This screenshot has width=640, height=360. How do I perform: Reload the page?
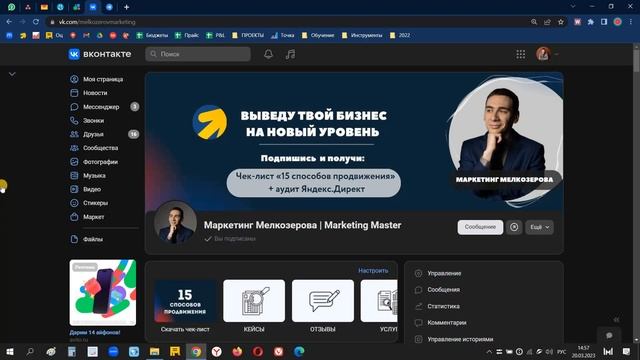click(36, 22)
